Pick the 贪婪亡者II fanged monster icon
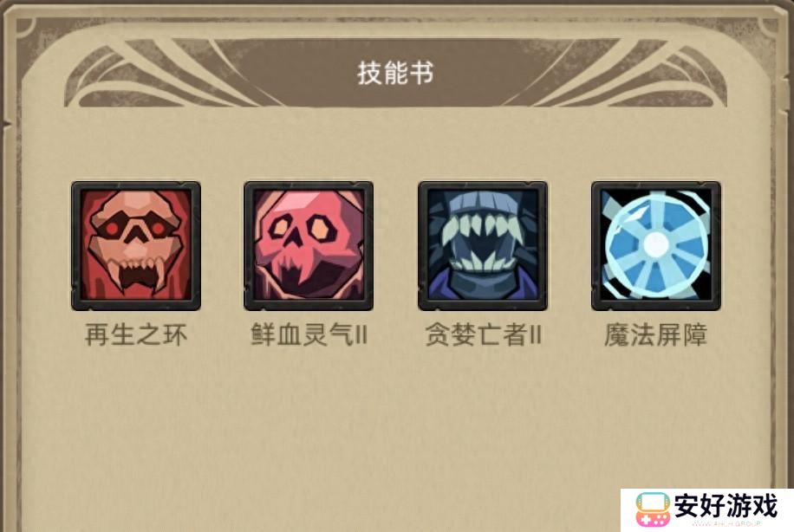 click(483, 246)
